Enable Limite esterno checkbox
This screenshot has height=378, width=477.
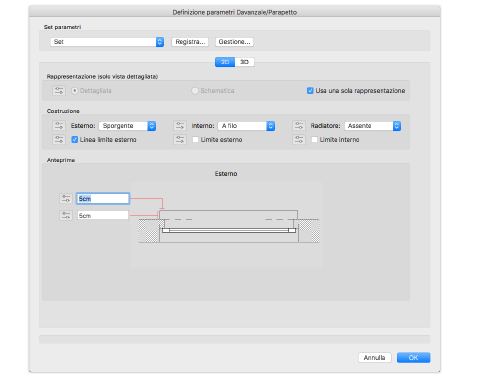pyautogui.click(x=196, y=140)
